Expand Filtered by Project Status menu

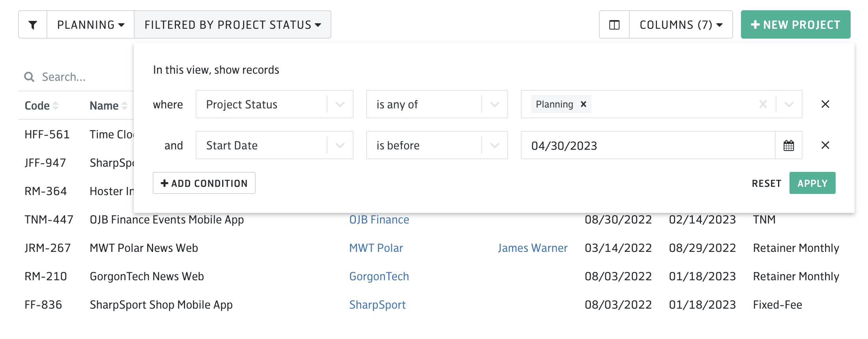coord(233,25)
